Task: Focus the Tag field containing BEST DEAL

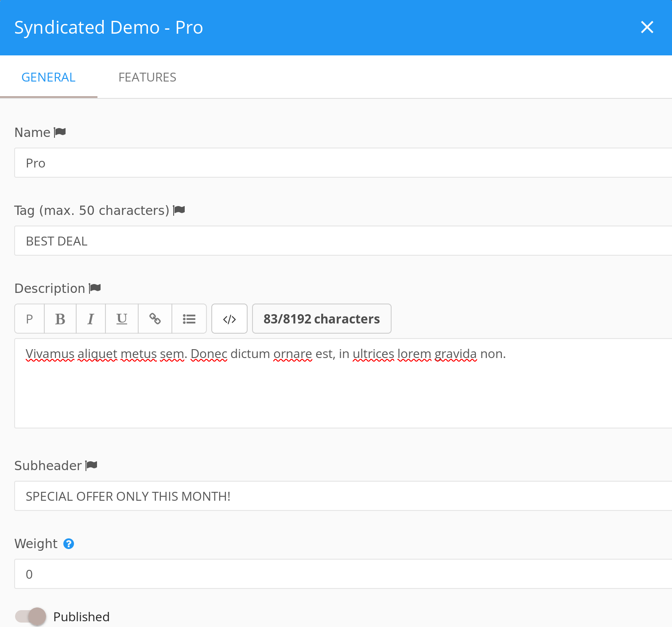Action: (343, 241)
